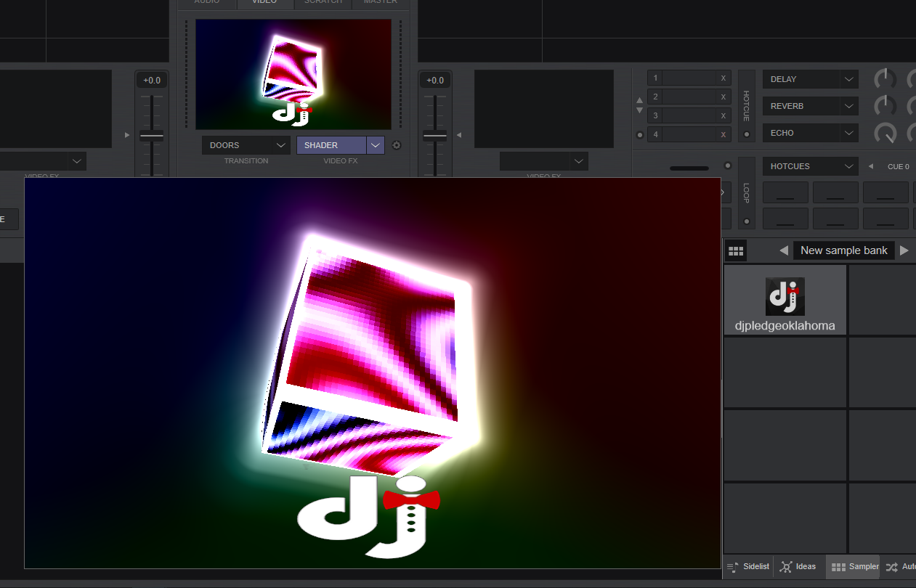Click the New sample bank label
The width and height of the screenshot is (916, 588).
coord(843,250)
